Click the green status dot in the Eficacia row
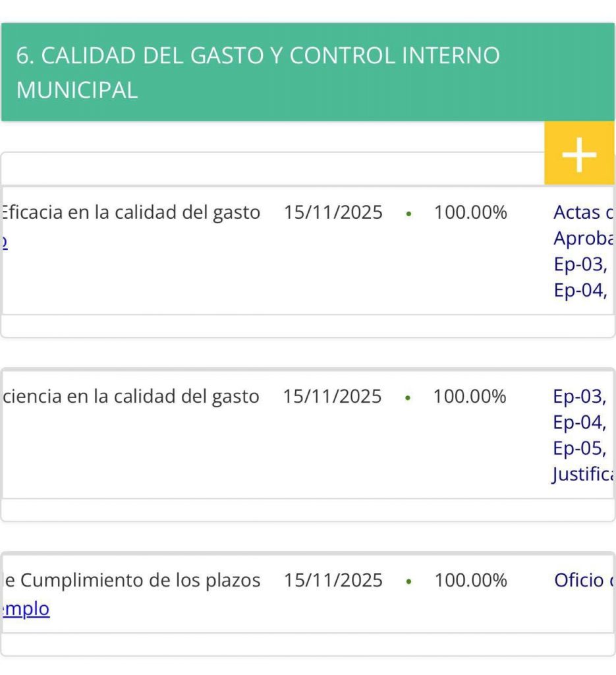Image resolution: width=616 pixels, height=675 pixels. point(408,214)
